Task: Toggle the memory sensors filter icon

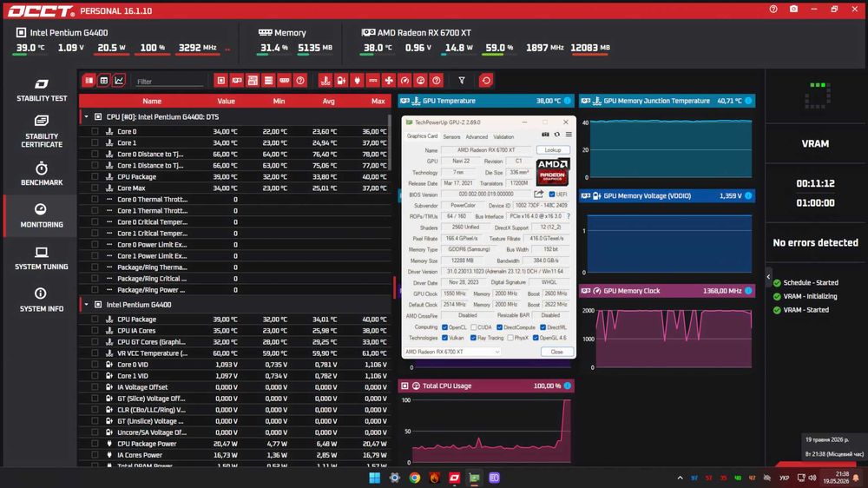Action: [284, 81]
